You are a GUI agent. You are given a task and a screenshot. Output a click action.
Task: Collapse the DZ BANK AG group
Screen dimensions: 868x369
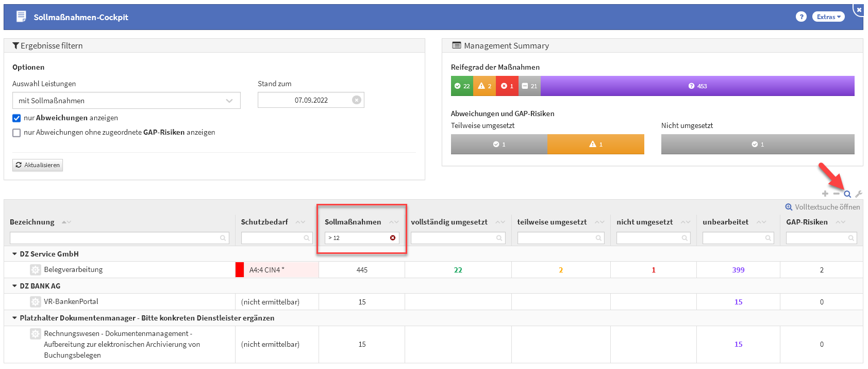pyautogui.click(x=15, y=286)
